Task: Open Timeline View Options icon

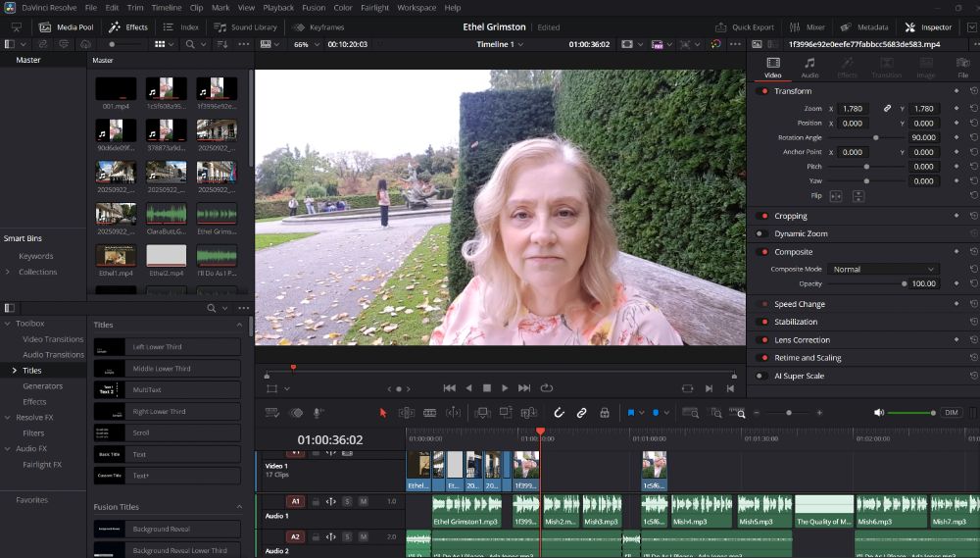Action: pos(271,413)
